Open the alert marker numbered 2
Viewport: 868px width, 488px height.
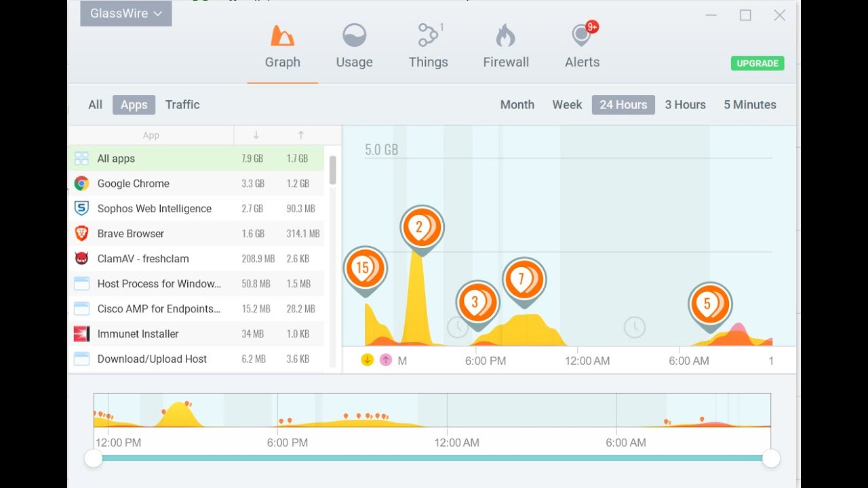tap(422, 228)
